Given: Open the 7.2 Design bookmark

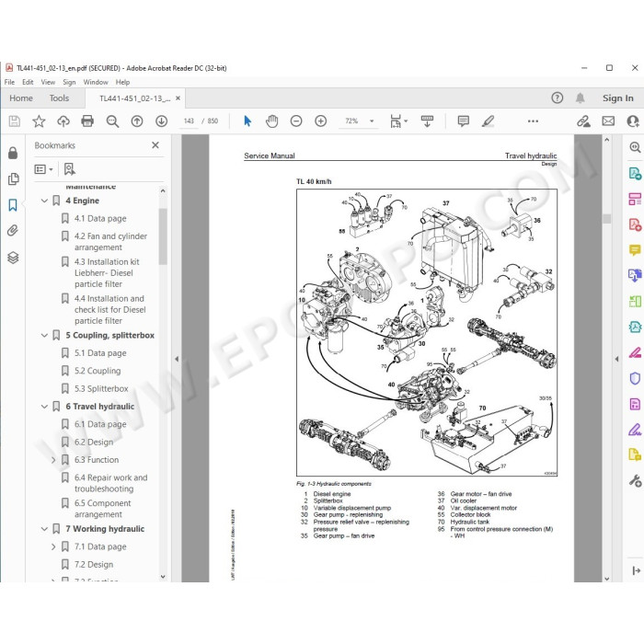Looking at the screenshot, I should point(94,565).
